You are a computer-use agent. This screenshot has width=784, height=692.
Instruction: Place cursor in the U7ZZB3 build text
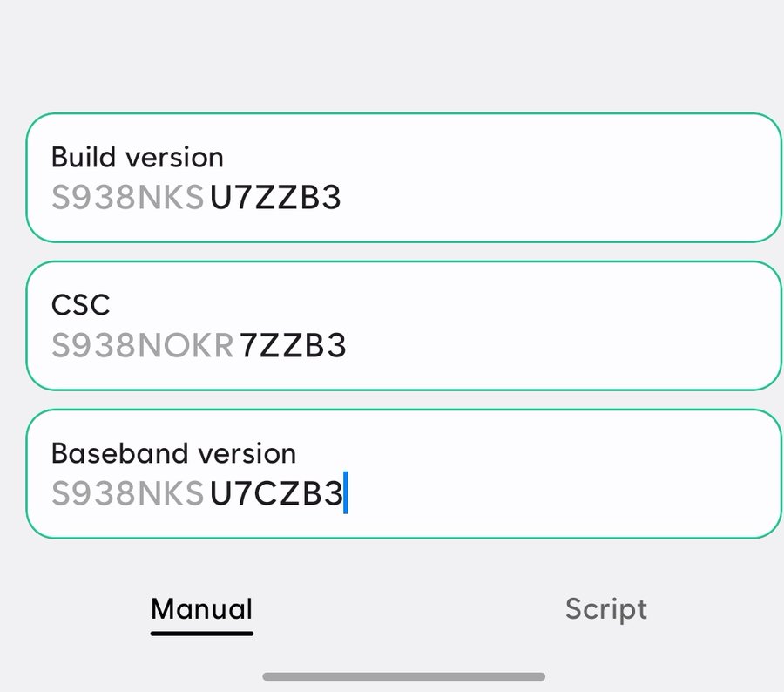275,199
